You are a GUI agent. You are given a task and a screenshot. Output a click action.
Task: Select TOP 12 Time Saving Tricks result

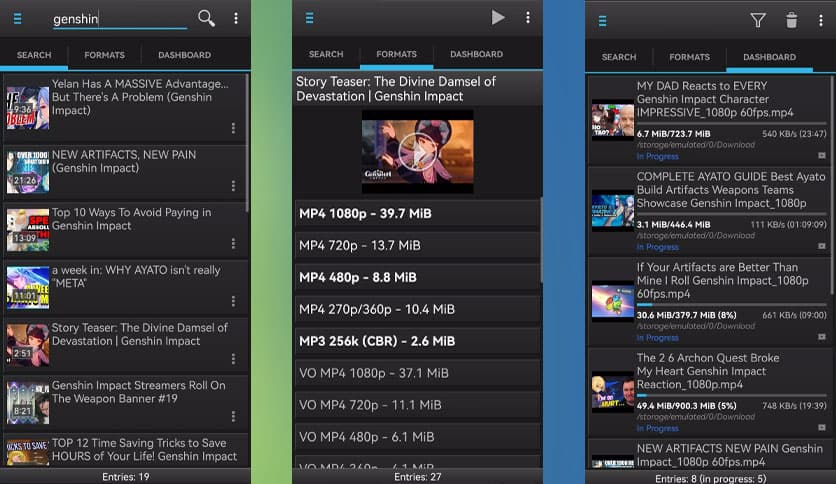[126, 450]
